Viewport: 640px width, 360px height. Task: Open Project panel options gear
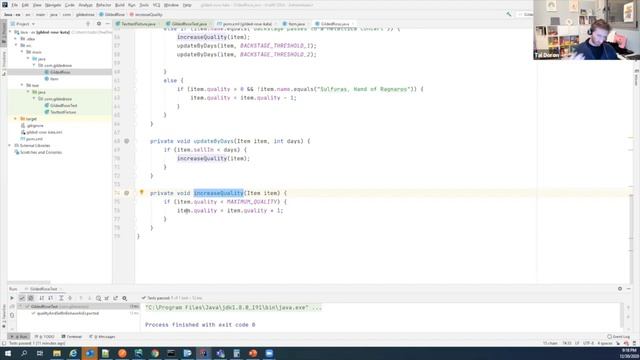click(x=99, y=24)
